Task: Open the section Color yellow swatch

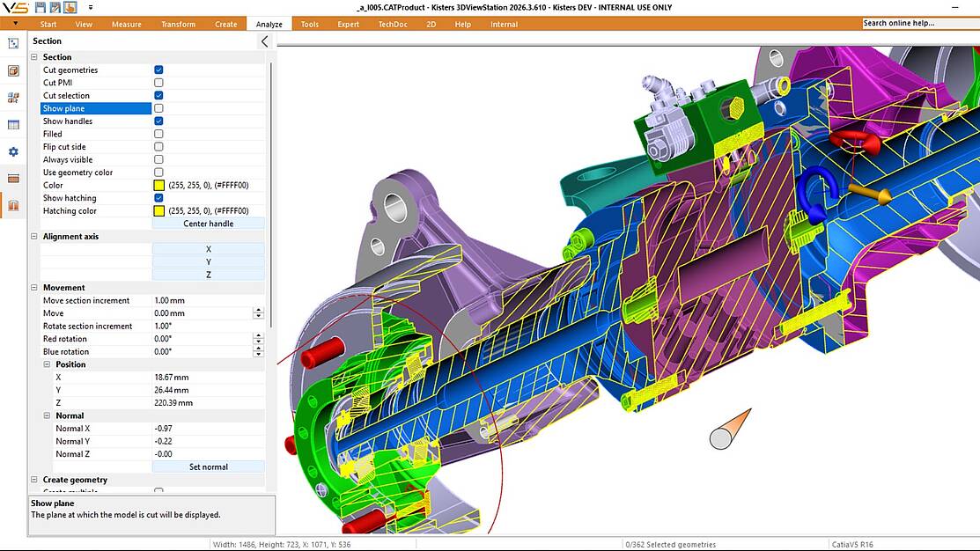Action: (x=158, y=185)
